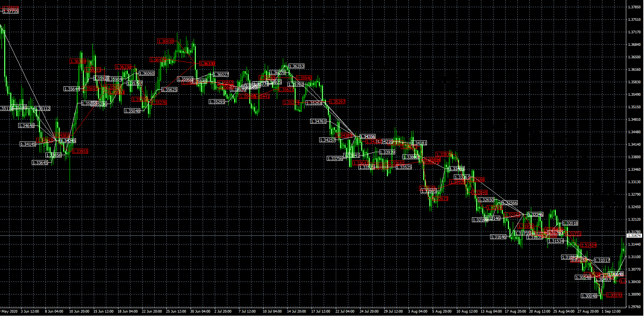Click the 3 Aug 04:00 time label

click(417, 311)
